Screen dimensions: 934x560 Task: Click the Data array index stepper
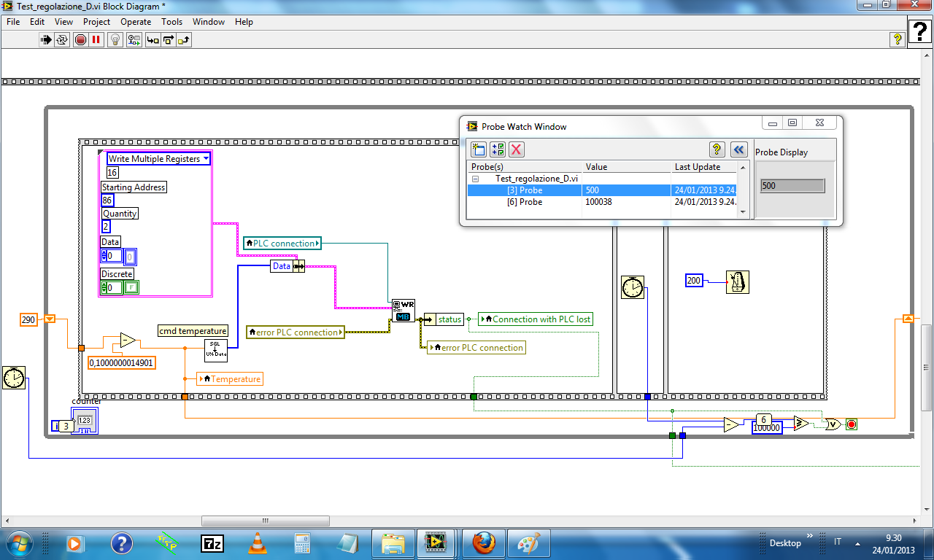104,256
